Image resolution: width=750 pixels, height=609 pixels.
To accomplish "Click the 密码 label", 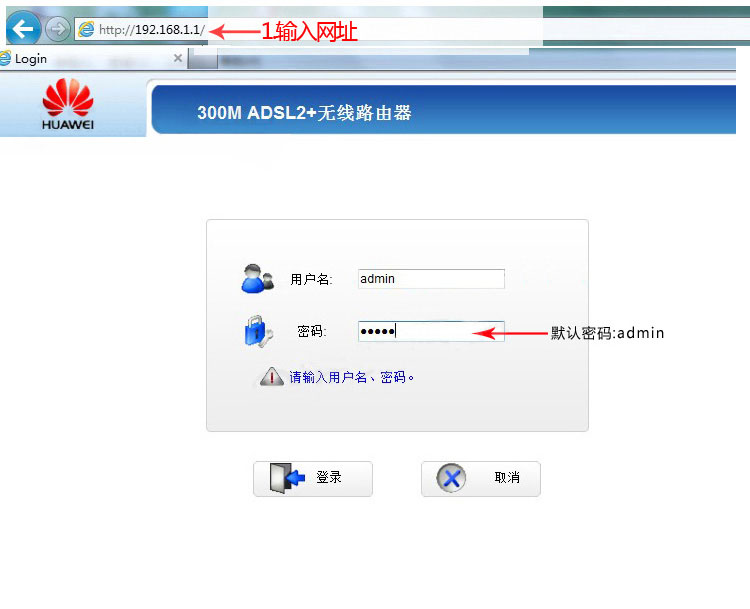I will (311, 331).
